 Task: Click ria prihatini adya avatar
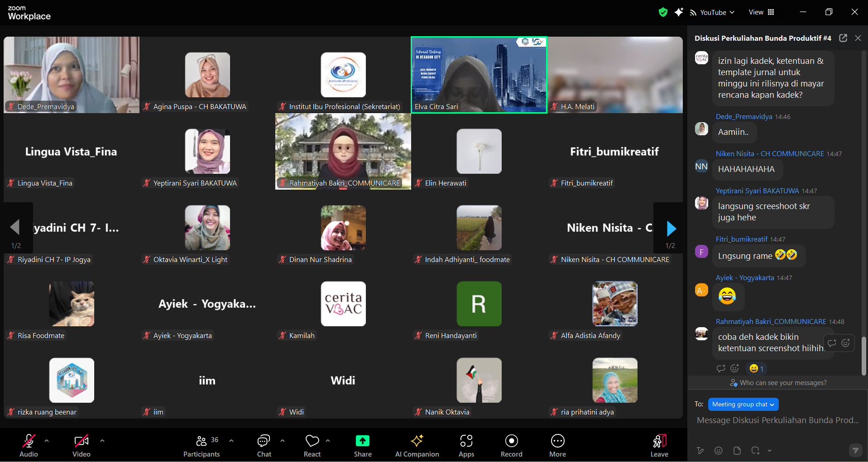pyautogui.click(x=615, y=380)
